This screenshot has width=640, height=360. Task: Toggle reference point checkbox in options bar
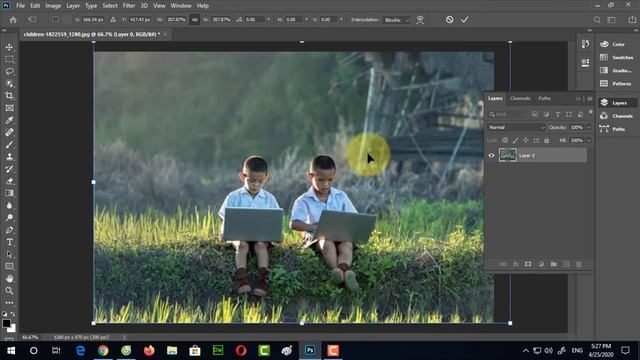(x=55, y=20)
